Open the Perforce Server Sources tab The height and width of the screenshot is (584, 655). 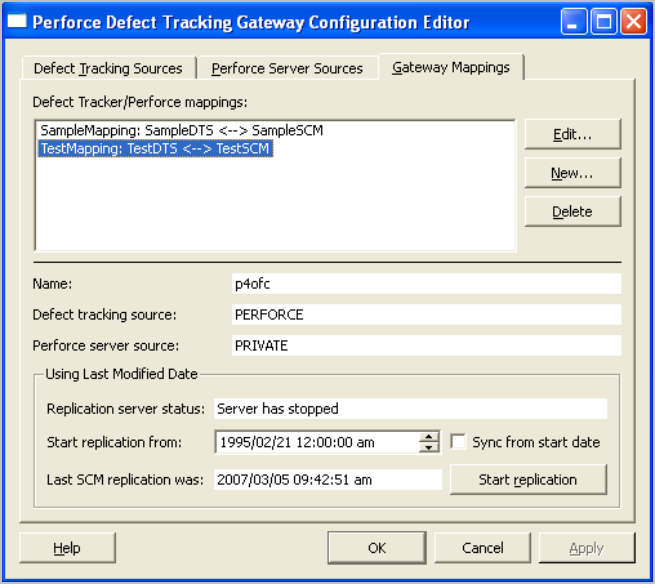click(287, 69)
